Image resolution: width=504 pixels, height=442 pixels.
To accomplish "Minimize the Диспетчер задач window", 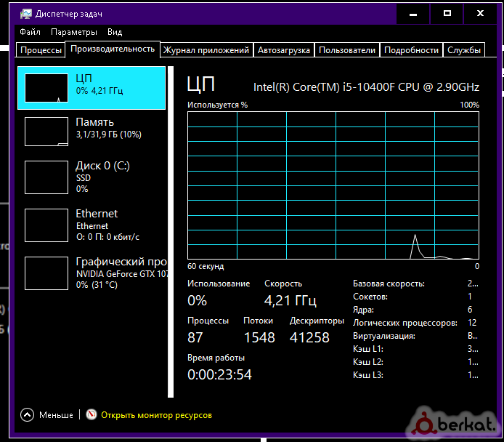I will [x=413, y=14].
